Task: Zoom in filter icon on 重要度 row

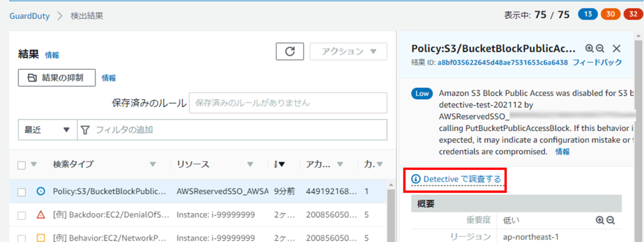Action: (600, 220)
